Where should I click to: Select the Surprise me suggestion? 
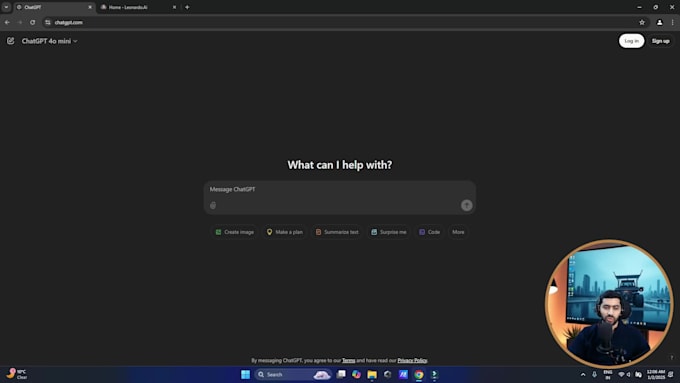tap(389, 232)
